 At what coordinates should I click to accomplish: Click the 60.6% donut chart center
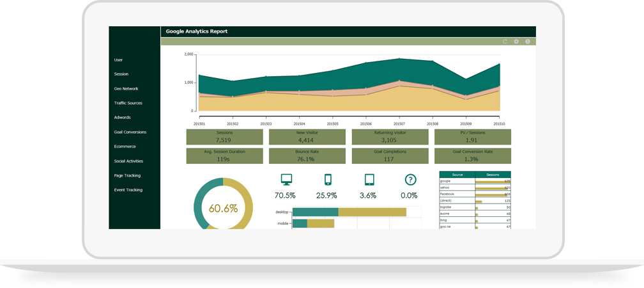click(x=223, y=208)
